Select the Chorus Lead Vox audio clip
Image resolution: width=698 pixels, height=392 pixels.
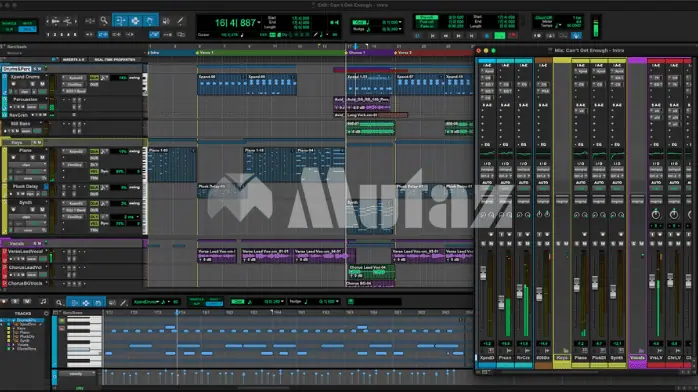click(370, 272)
